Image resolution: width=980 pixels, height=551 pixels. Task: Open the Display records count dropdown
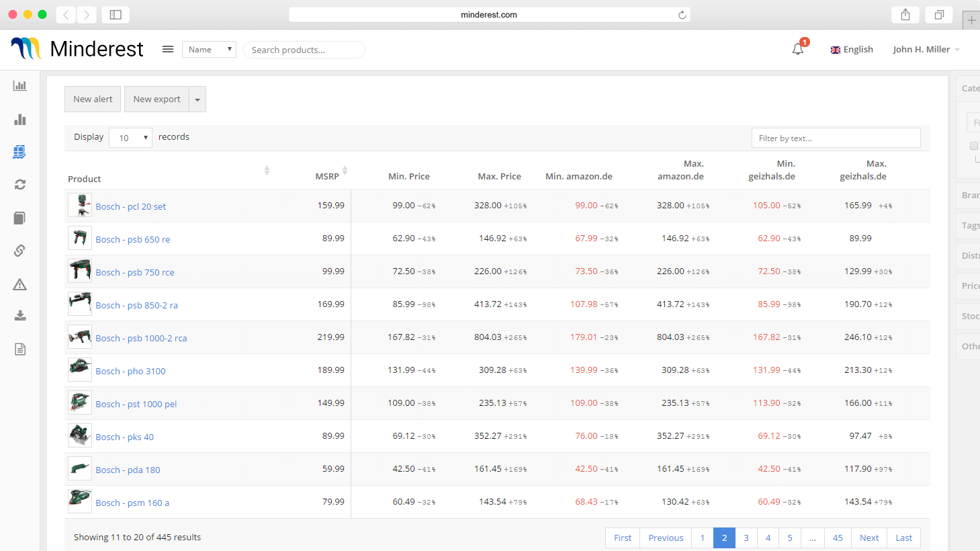pyautogui.click(x=130, y=138)
